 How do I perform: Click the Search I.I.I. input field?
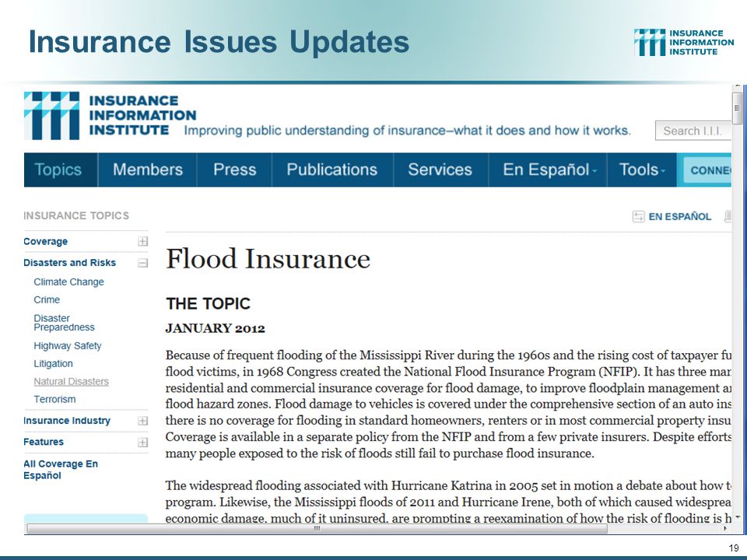pos(693,131)
